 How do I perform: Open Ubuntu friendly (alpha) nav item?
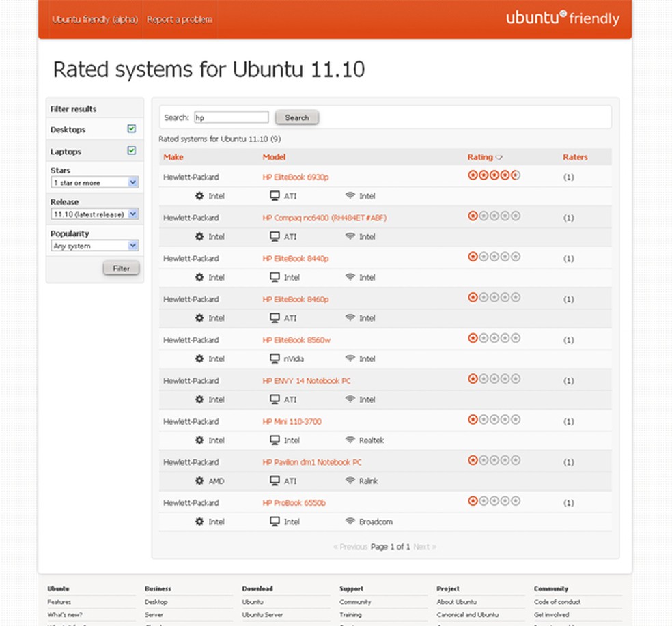tap(95, 19)
